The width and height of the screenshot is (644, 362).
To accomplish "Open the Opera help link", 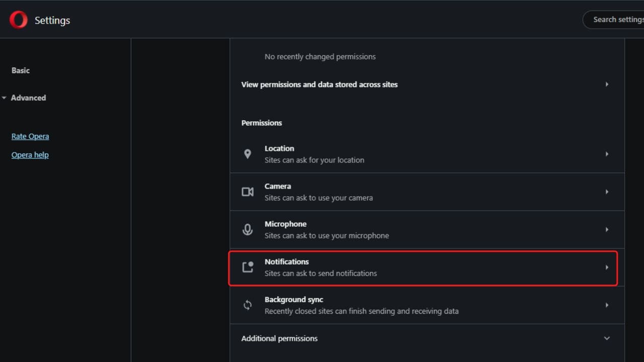I will 30,155.
